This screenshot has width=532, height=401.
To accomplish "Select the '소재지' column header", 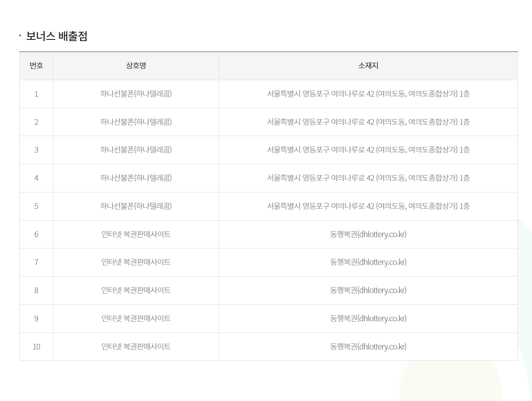I will [x=368, y=66].
